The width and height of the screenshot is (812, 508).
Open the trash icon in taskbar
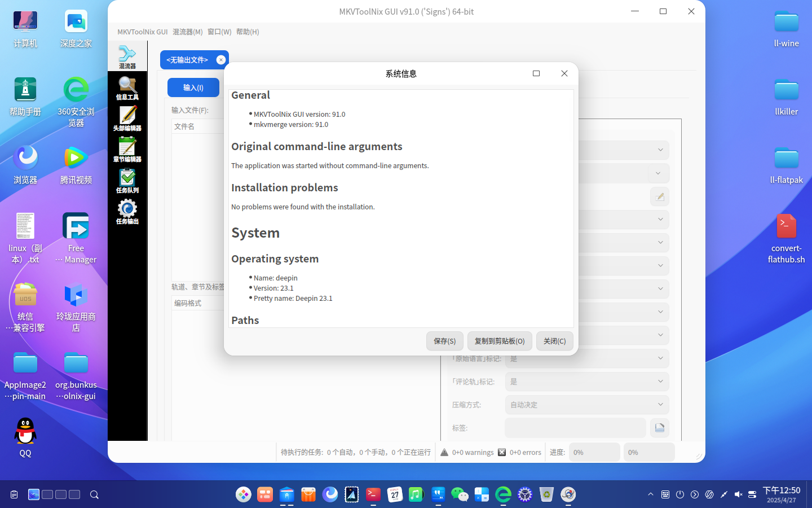click(546, 494)
